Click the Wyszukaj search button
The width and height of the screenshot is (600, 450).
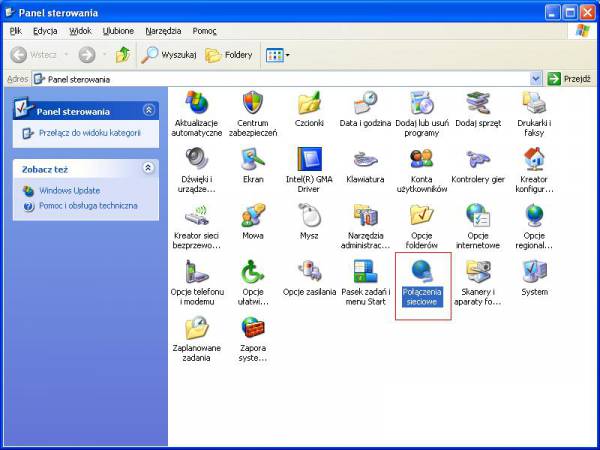169,55
